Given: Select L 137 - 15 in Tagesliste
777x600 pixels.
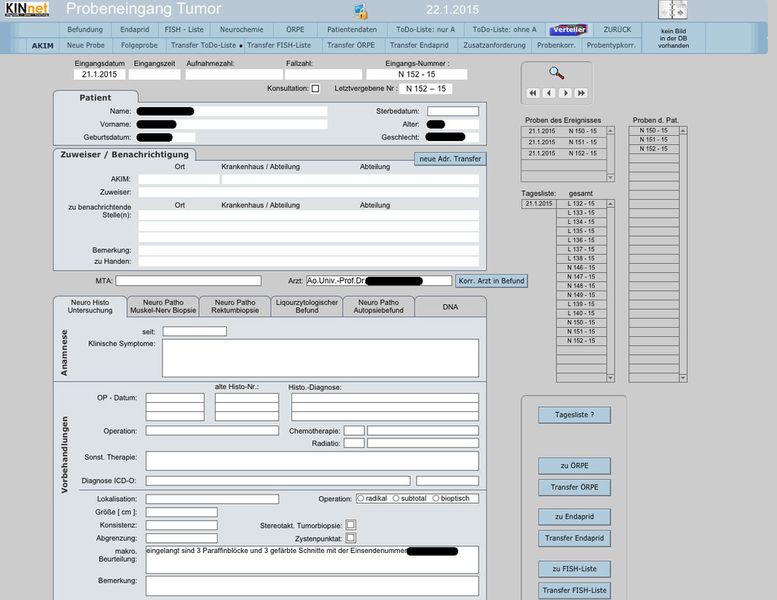Looking at the screenshot, I should pos(581,249).
